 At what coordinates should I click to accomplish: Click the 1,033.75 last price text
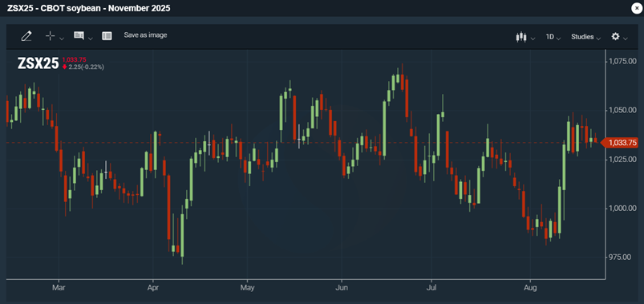click(74, 60)
